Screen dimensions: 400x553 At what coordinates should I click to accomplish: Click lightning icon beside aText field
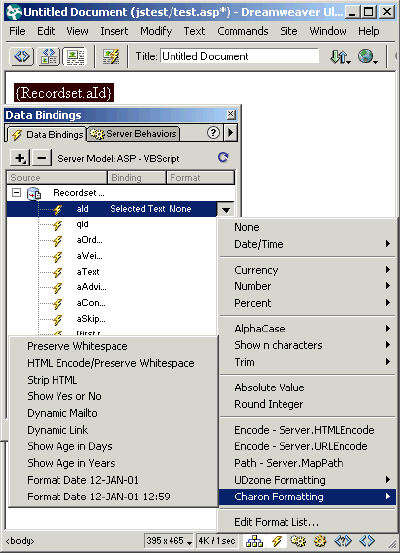(x=57, y=272)
